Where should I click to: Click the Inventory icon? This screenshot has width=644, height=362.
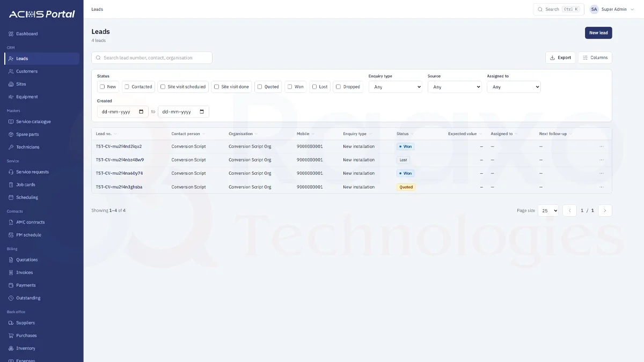tap(11, 349)
